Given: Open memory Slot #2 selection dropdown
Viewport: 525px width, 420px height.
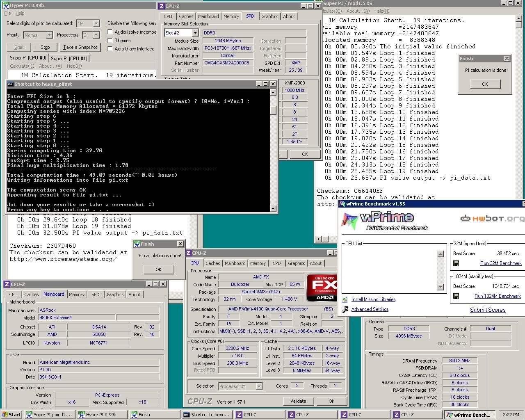Looking at the screenshot, I should (195, 33).
